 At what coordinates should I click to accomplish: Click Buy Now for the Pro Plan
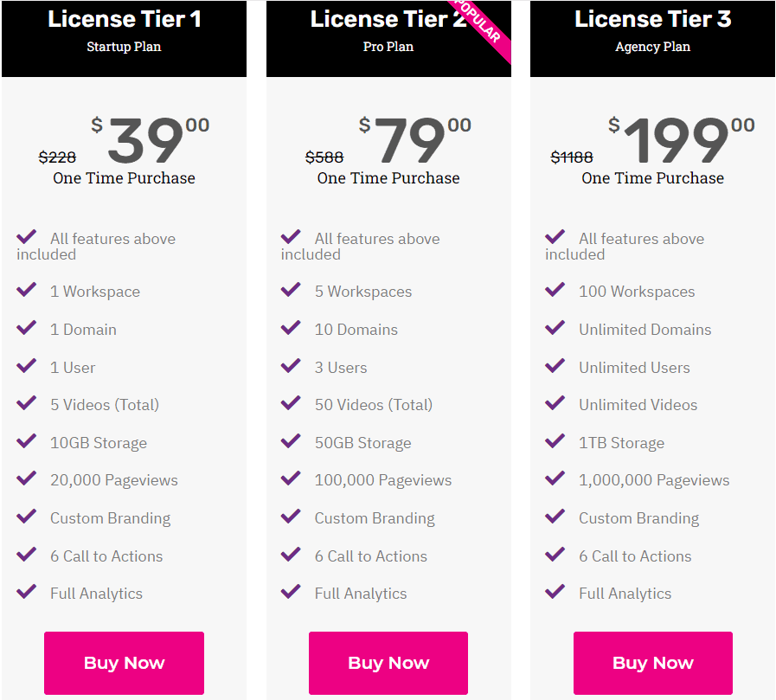point(388,663)
